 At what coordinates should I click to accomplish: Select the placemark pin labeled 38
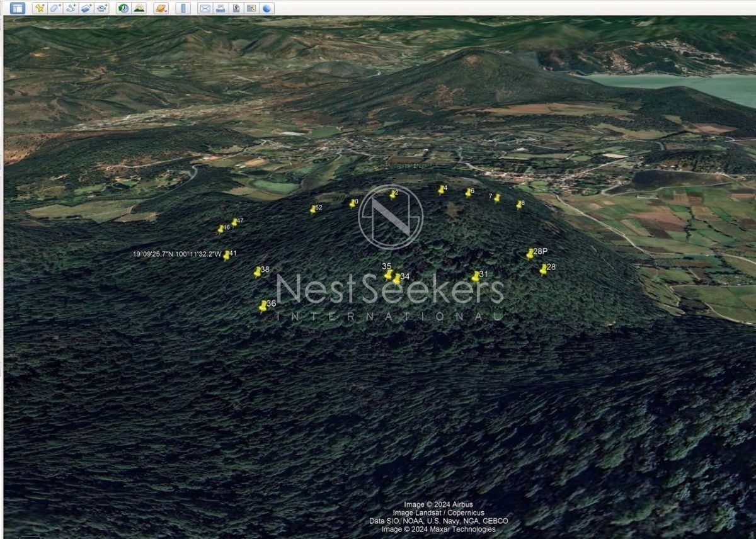pos(257,272)
